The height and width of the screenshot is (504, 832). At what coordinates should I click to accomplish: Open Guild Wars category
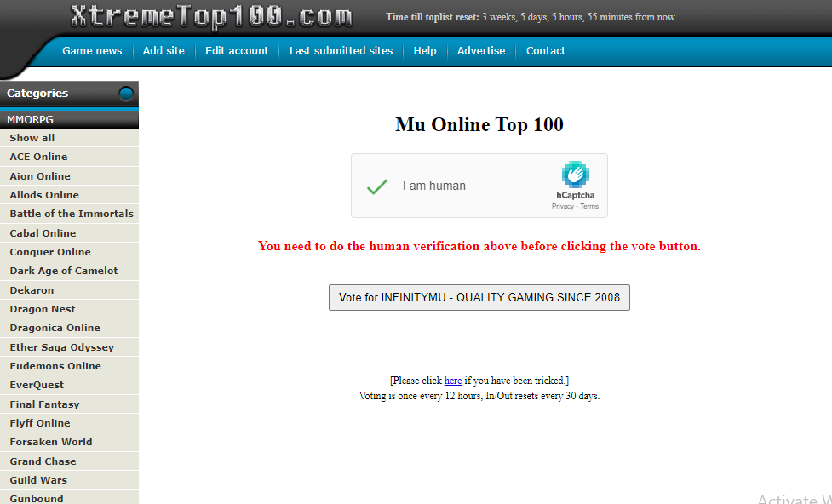(69, 480)
